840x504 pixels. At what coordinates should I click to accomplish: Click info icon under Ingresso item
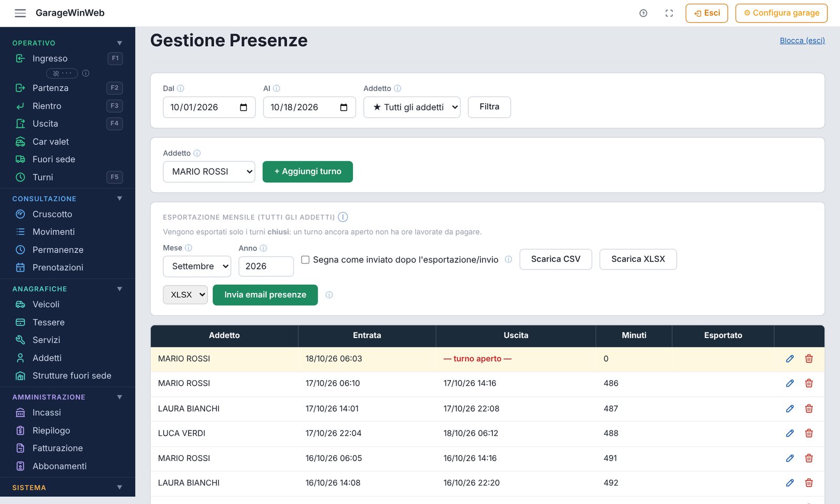[x=86, y=73]
